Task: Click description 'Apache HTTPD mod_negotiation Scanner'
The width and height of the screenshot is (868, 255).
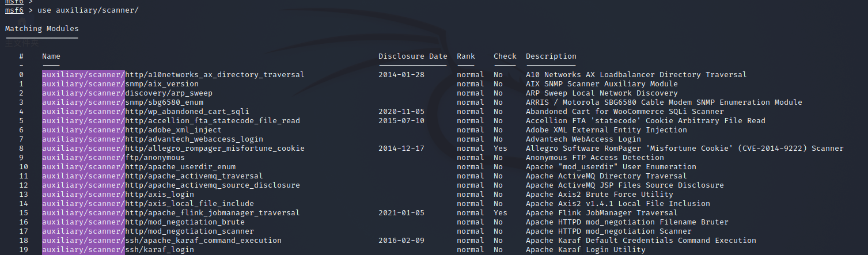Action: click(609, 231)
